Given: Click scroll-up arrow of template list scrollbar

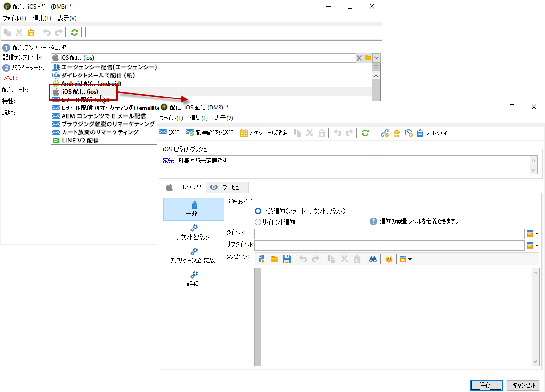Looking at the screenshot, I should click(x=376, y=76).
